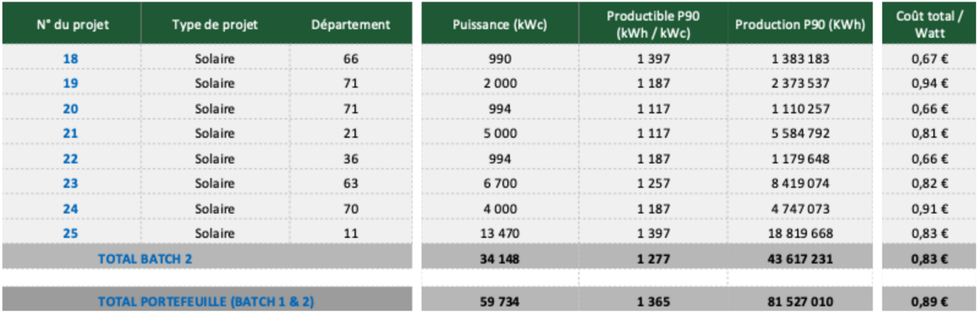Screen dimensions: 980x316
Task: Click the 34 148 batch power total
Action: point(499,259)
